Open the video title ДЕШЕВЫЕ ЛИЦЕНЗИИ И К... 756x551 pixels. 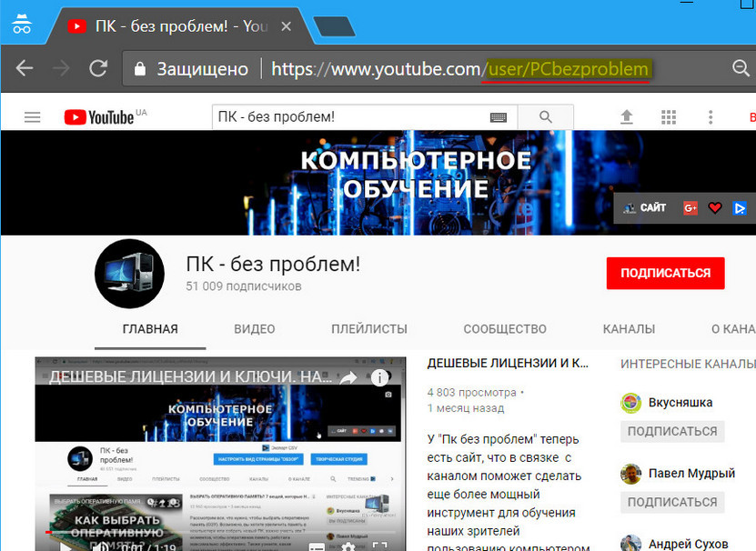508,363
